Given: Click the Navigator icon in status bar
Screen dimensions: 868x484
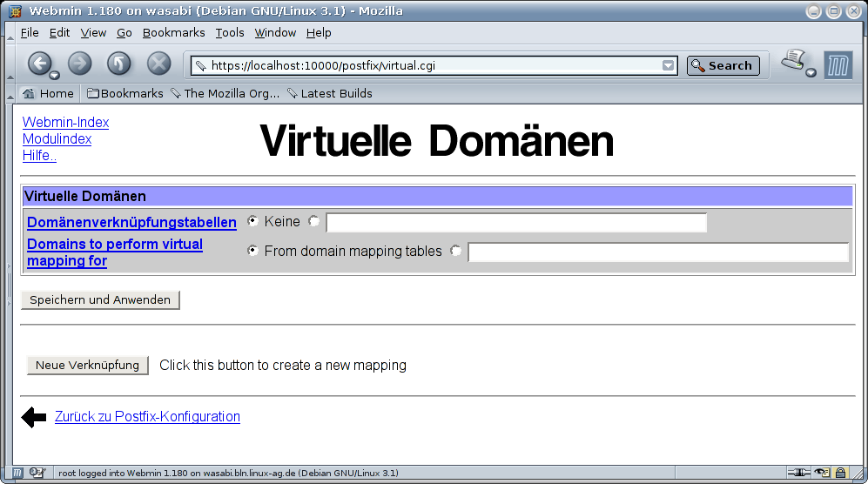Looking at the screenshot, I should 17,473.
